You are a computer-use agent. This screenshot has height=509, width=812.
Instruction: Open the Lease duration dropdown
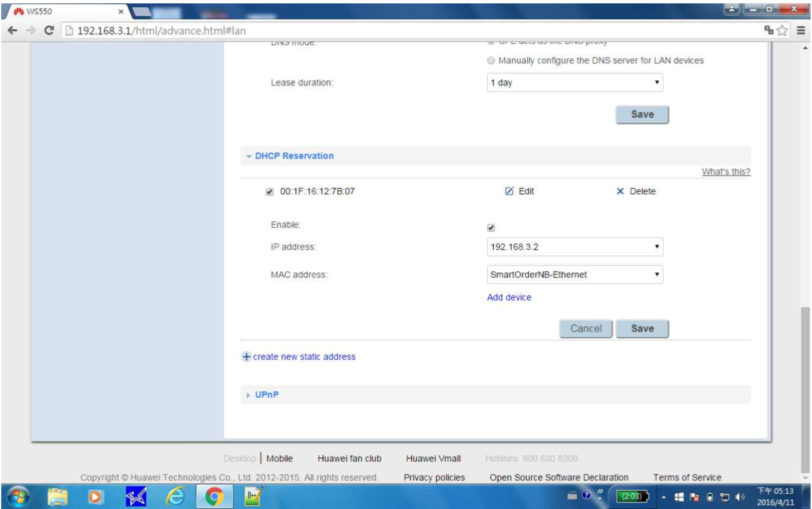574,84
